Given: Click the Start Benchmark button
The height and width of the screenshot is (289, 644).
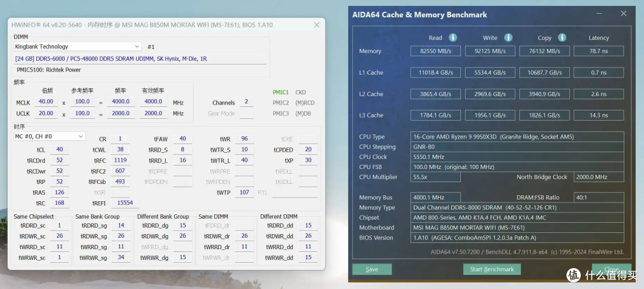Looking at the screenshot, I should (492, 269).
